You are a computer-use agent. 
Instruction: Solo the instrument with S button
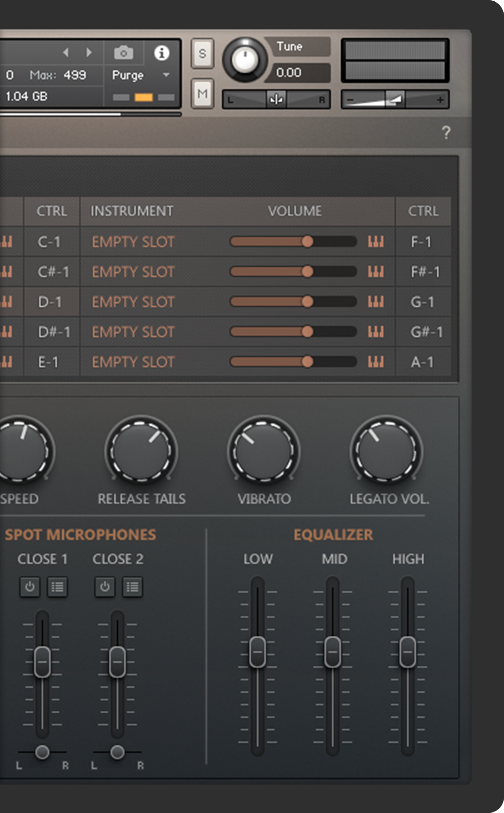202,54
